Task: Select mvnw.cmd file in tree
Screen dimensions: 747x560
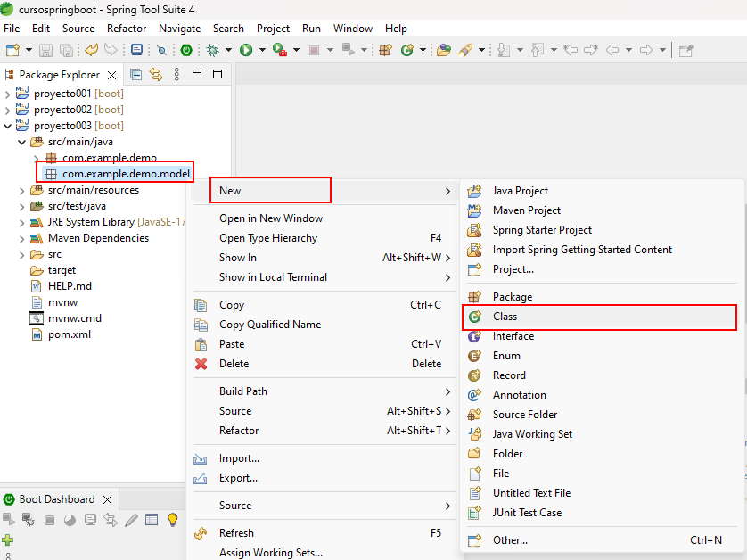Action: coord(74,318)
